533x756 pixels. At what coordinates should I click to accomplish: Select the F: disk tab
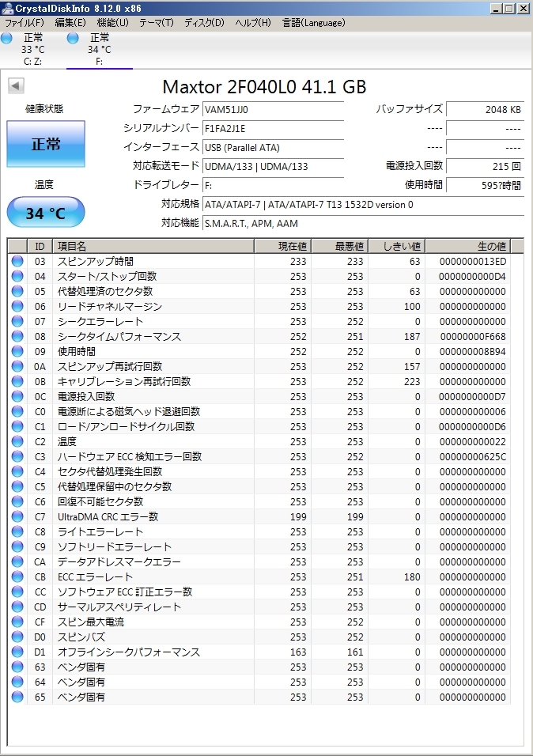(100, 49)
